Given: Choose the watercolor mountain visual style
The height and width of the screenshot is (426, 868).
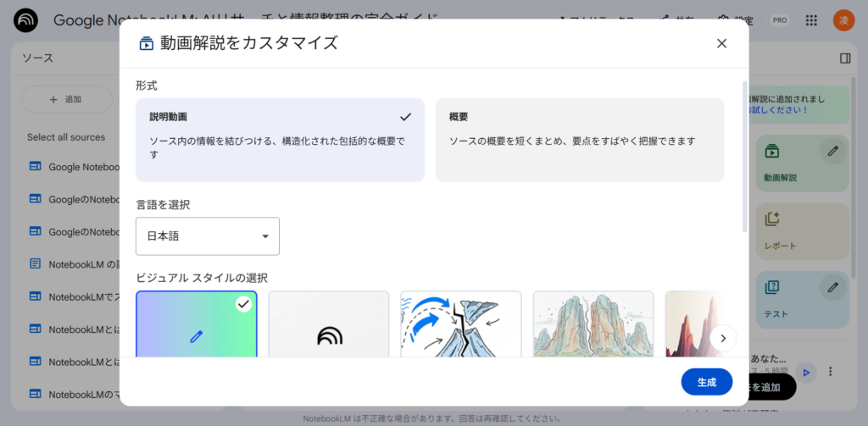Looking at the screenshot, I should pyautogui.click(x=593, y=324).
